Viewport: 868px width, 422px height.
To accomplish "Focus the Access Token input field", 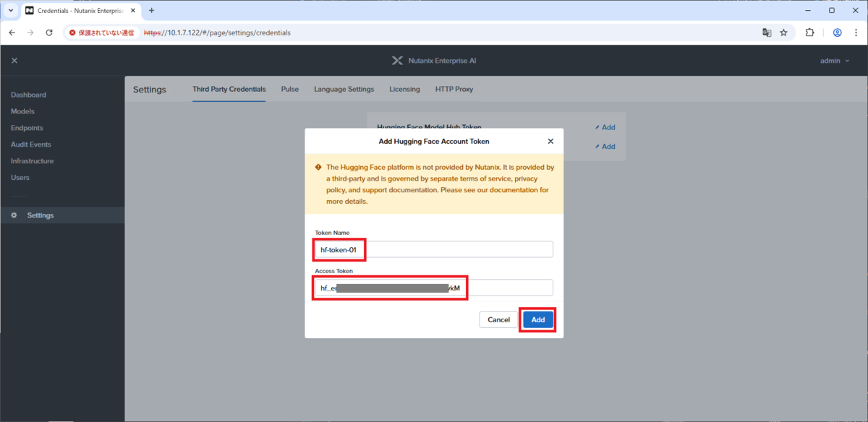I will point(434,288).
